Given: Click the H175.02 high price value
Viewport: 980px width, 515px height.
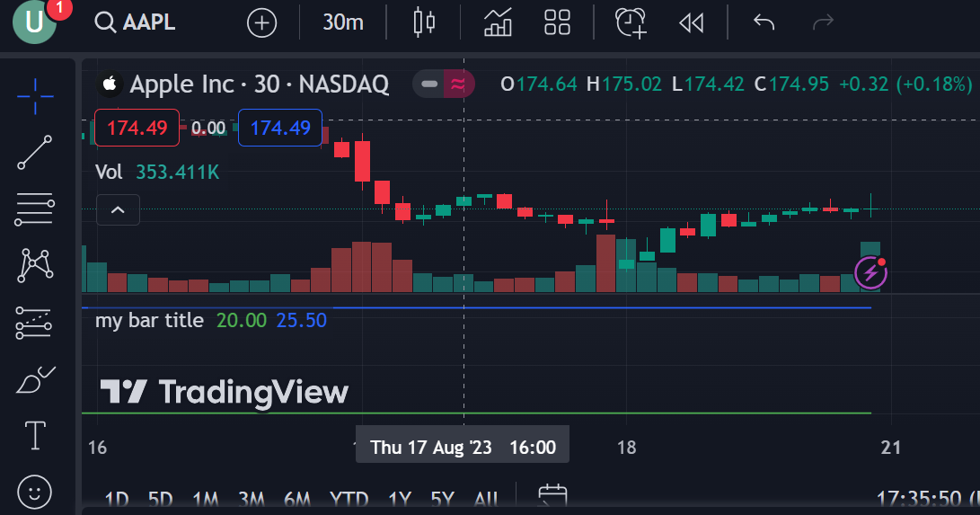Looking at the screenshot, I should (623, 84).
